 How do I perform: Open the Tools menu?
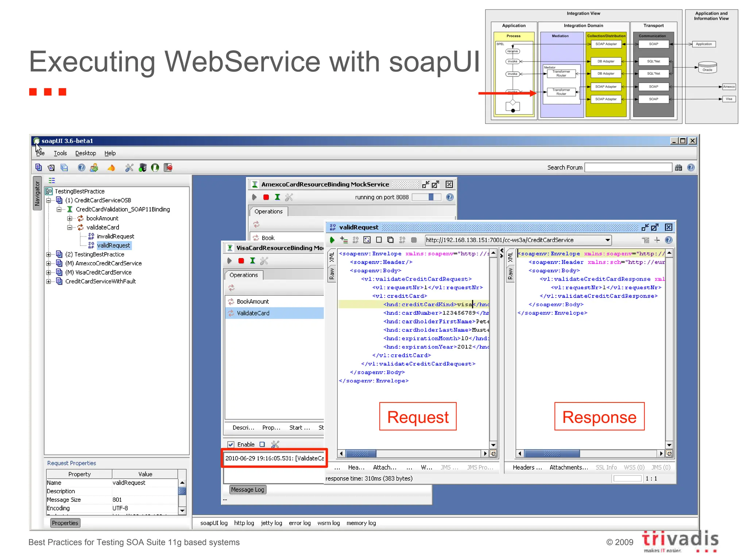click(x=60, y=153)
